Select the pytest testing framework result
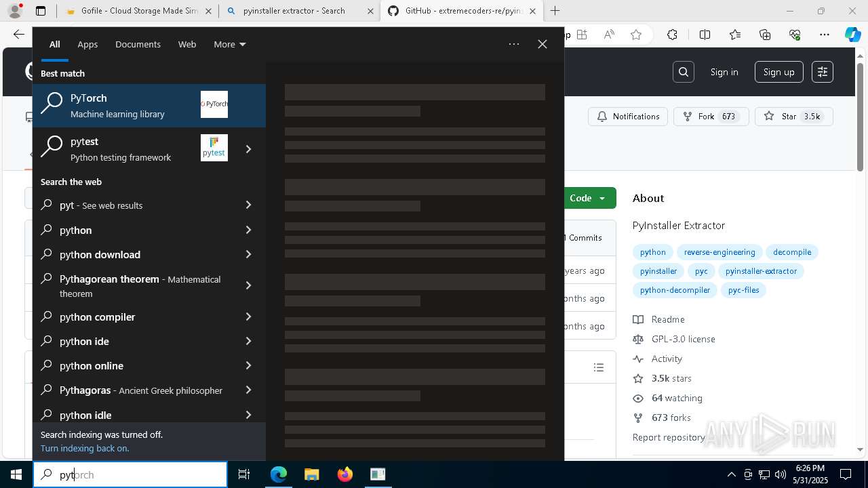 point(137,149)
